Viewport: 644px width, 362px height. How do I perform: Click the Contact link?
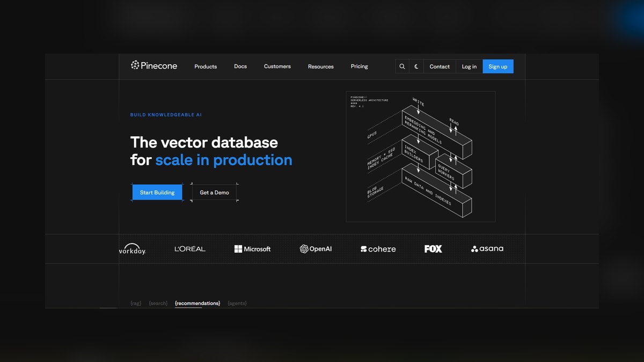coord(440,67)
